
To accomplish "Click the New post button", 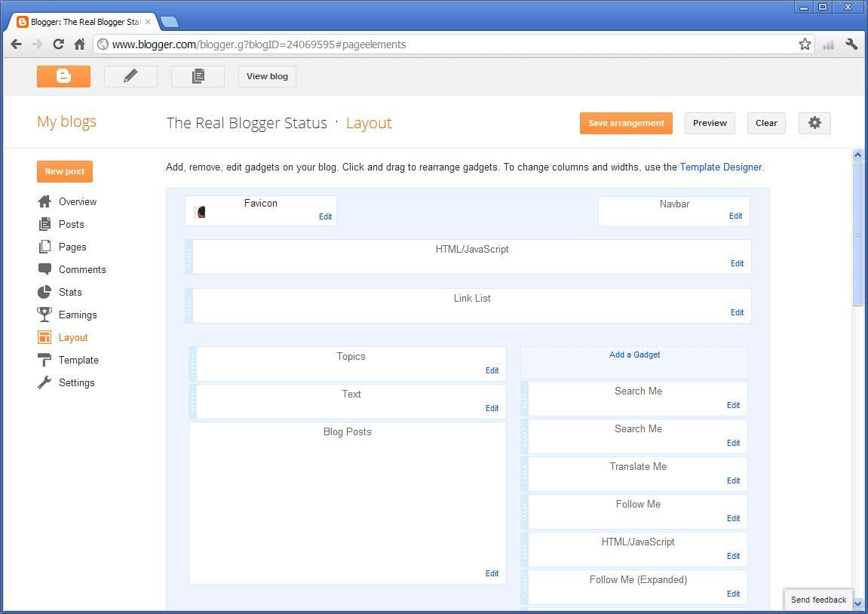I will pyautogui.click(x=65, y=172).
